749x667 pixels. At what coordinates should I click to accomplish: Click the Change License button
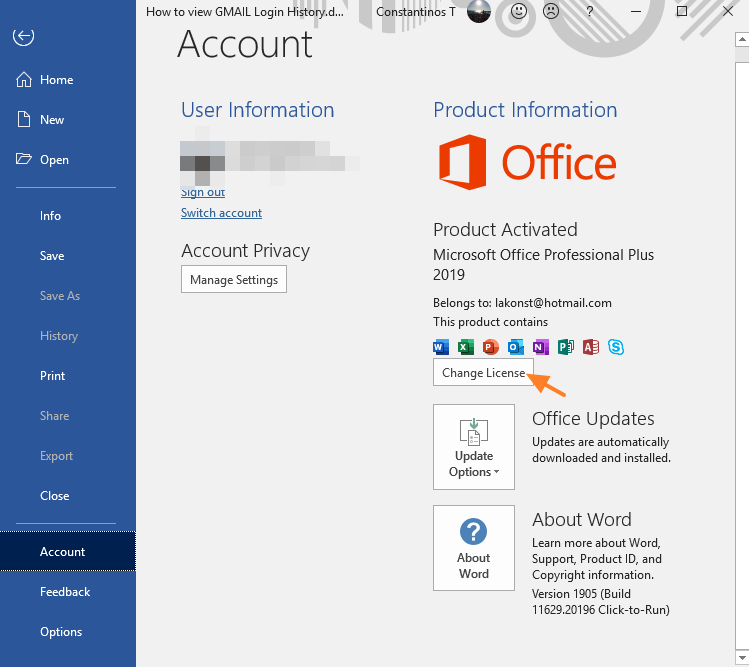click(483, 372)
